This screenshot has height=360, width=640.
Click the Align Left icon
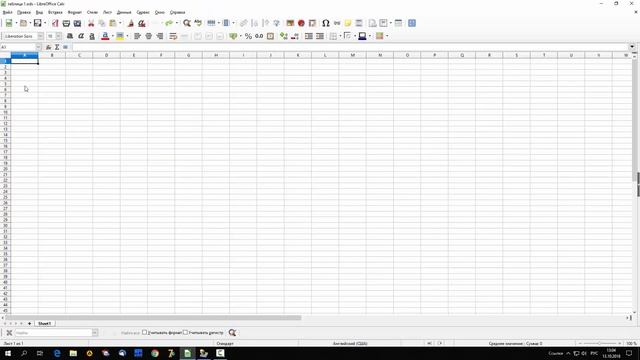click(x=138, y=36)
